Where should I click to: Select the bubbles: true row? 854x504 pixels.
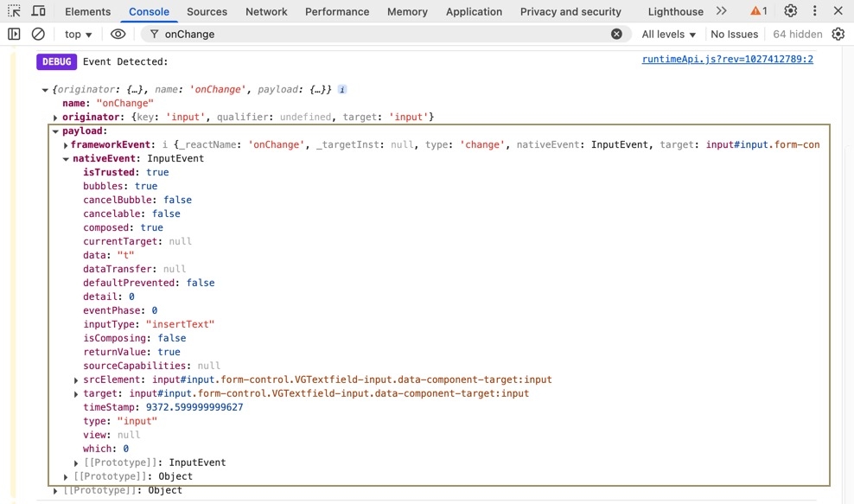120,186
